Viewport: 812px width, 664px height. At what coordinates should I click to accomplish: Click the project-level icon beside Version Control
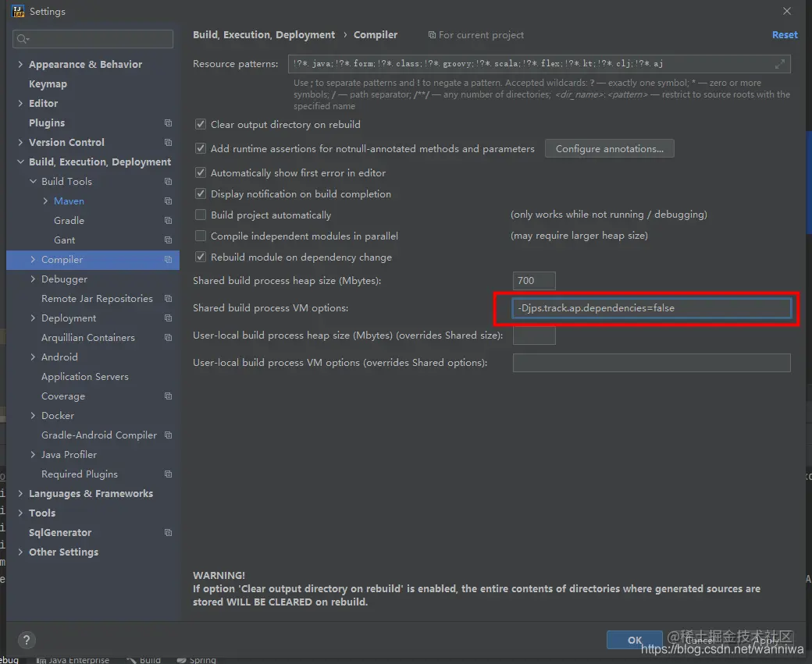point(169,142)
